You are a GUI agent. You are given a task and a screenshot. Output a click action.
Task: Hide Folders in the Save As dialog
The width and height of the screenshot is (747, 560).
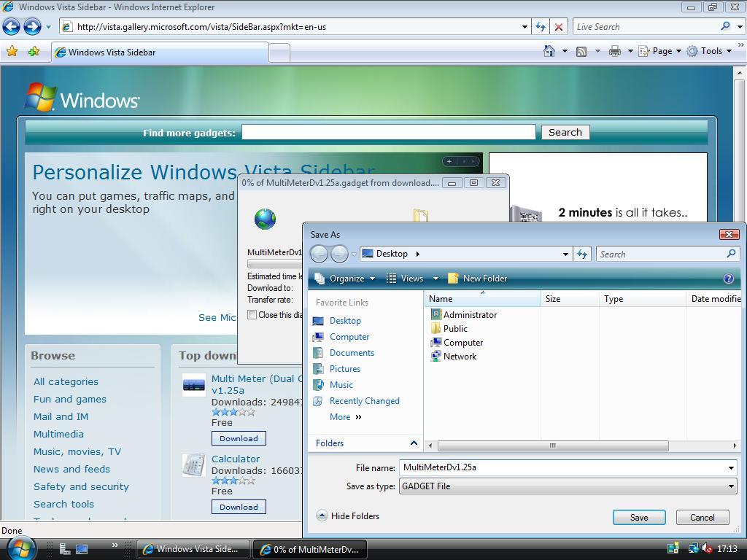point(348,516)
